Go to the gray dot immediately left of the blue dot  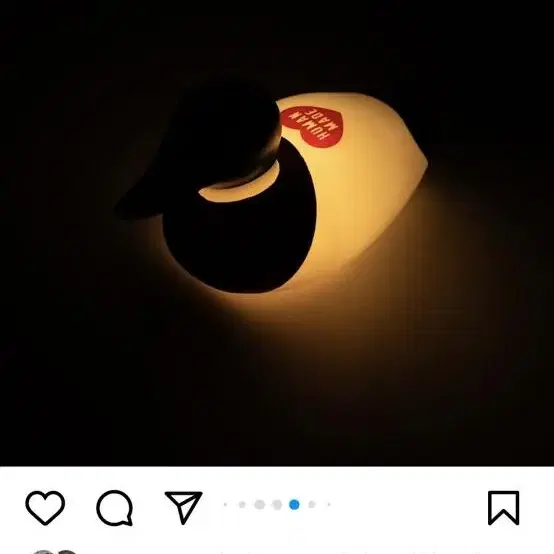pos(277,505)
